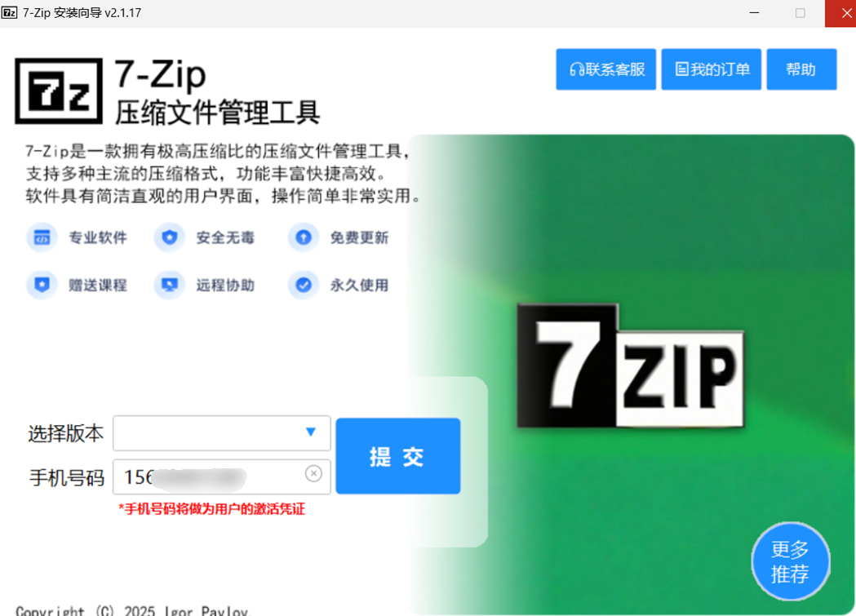Click the 赠送课程 label
The image size is (856, 616).
(x=98, y=285)
